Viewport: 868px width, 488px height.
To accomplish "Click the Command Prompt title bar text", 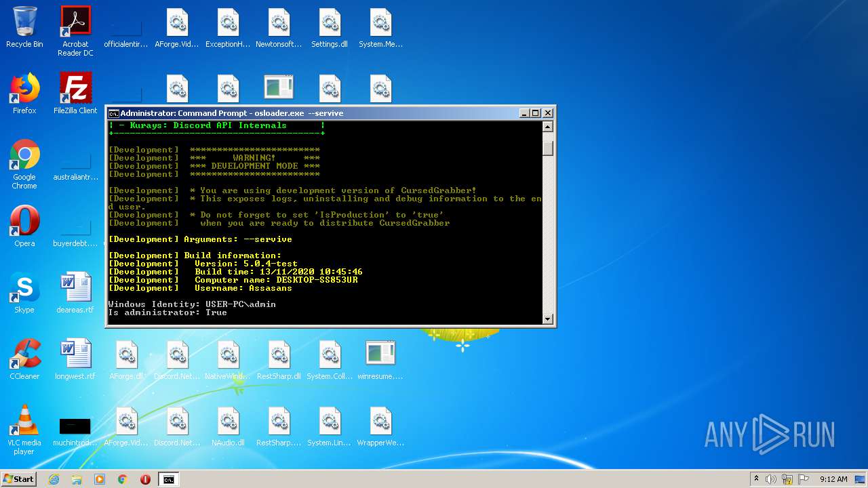I will 232,113.
